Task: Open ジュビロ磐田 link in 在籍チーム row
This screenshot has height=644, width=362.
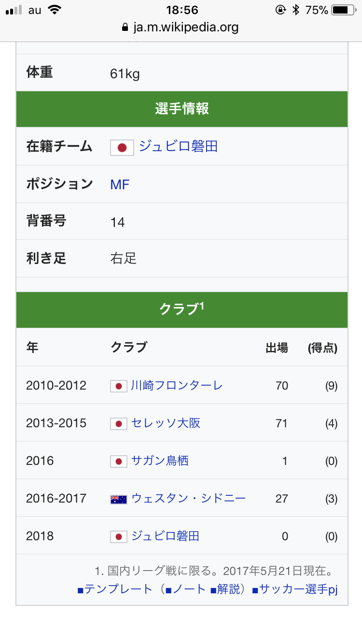Action: tap(179, 146)
